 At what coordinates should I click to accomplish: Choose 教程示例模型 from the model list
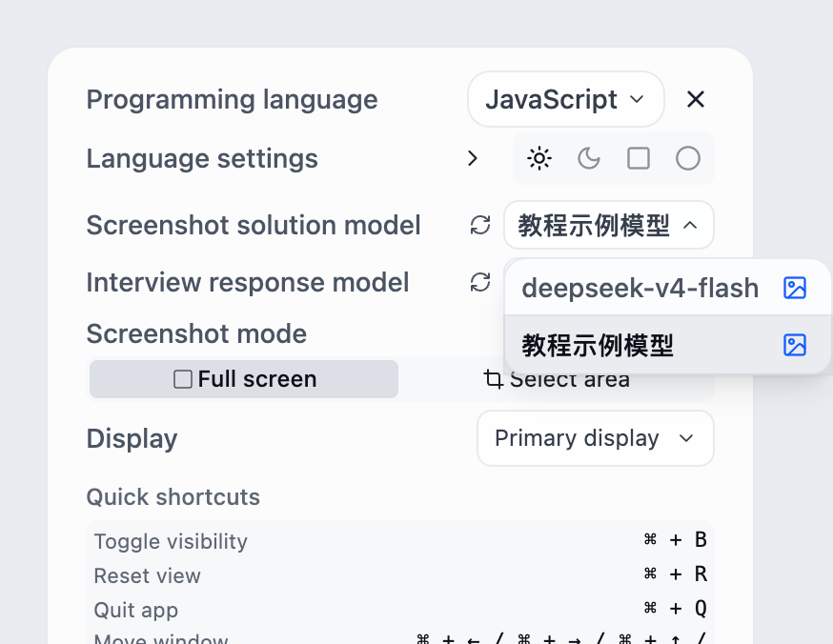point(668,345)
